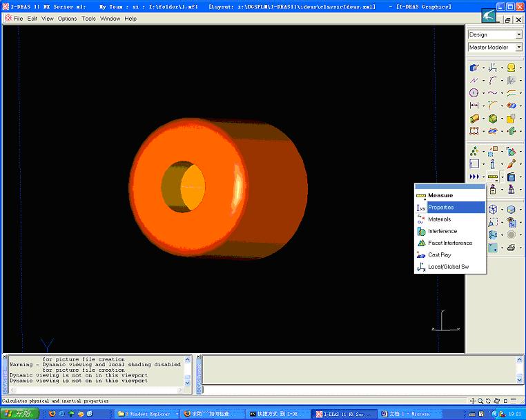Open the Tools menu
The height and width of the screenshot is (420, 526).
coord(88,19)
